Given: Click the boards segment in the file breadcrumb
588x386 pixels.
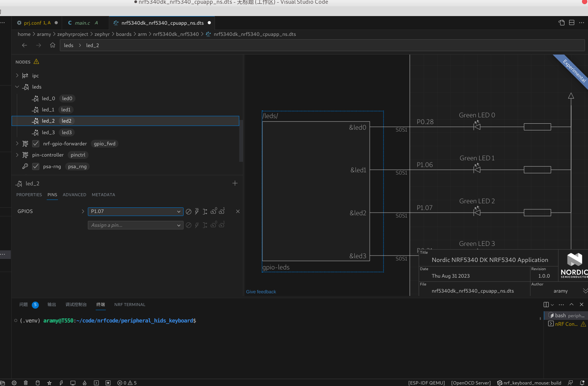Looking at the screenshot, I should point(124,34).
